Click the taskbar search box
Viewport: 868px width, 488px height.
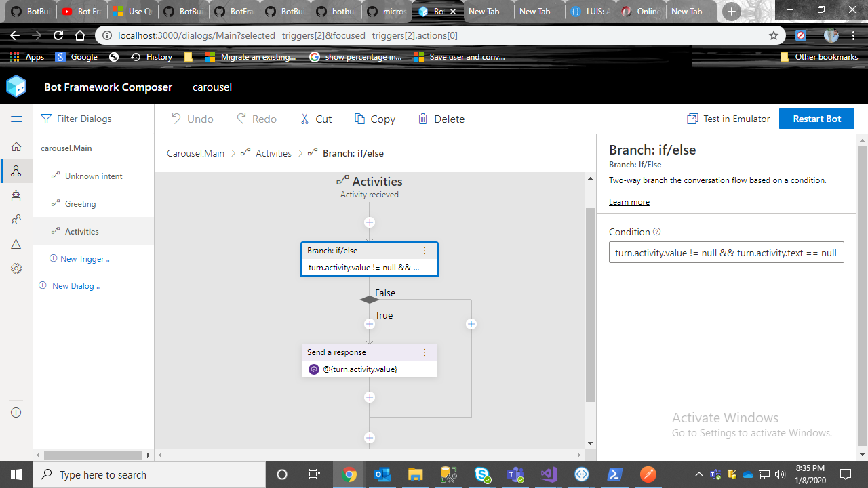pos(149,474)
